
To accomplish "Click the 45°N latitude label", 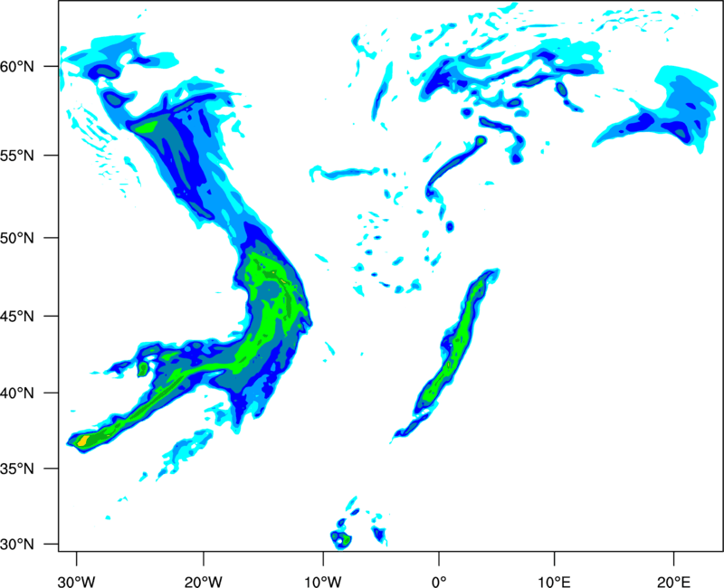I will pyautogui.click(x=17, y=317).
